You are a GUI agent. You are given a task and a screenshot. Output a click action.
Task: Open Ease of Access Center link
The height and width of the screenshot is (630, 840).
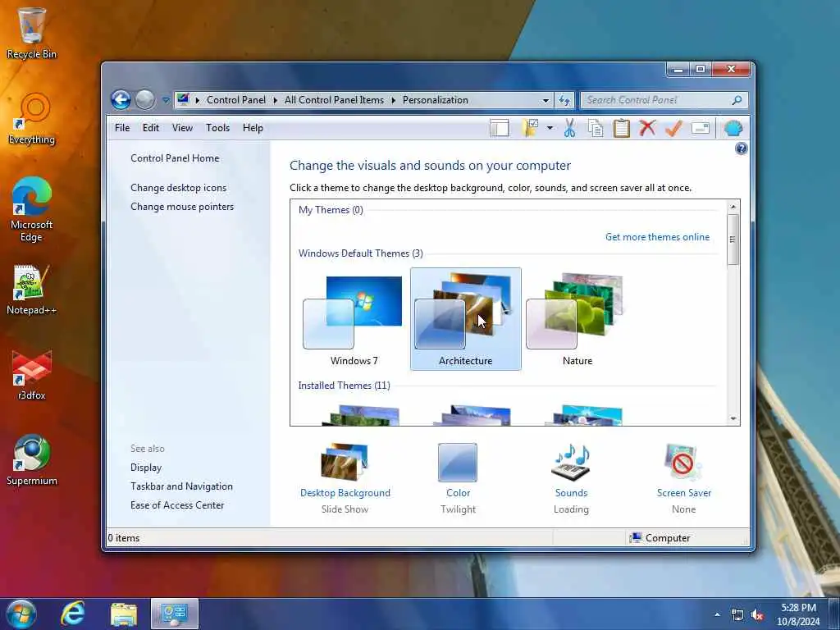177,504
